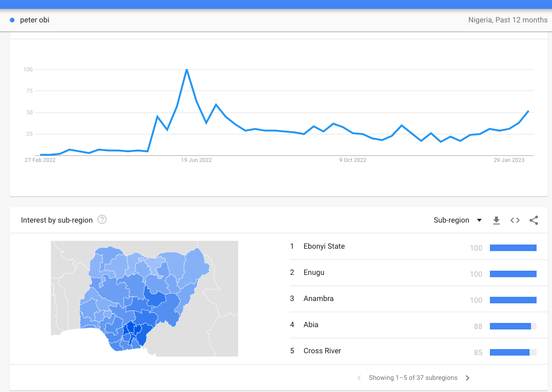Expand the Sub-region dropdown

pyautogui.click(x=457, y=220)
